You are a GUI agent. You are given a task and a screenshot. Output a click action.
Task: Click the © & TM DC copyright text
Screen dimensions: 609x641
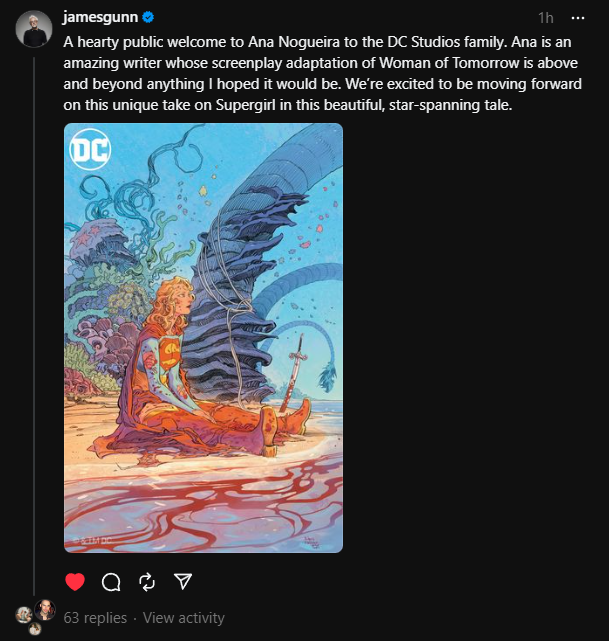click(92, 540)
